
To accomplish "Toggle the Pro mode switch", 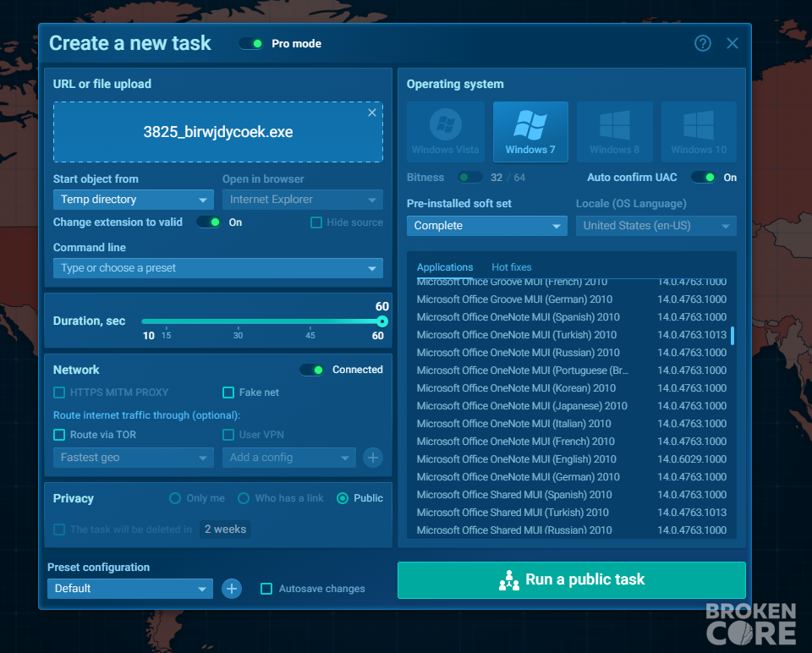I will click(x=251, y=43).
